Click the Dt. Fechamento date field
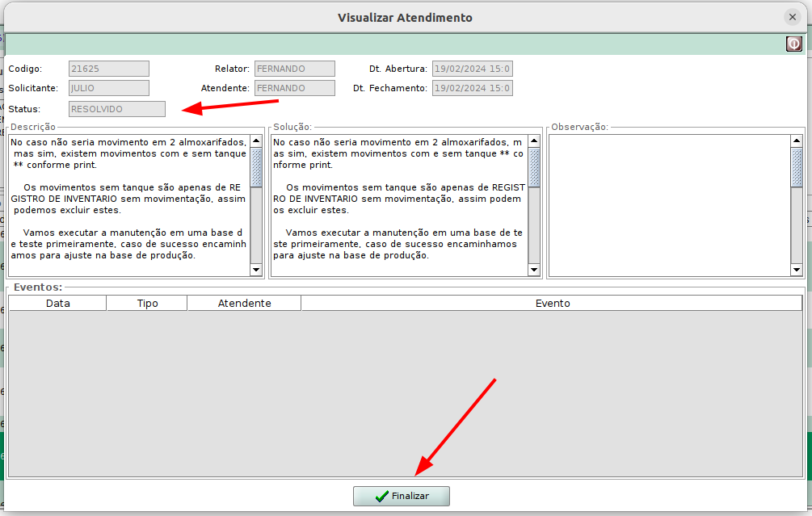The height and width of the screenshot is (516, 812). click(473, 88)
